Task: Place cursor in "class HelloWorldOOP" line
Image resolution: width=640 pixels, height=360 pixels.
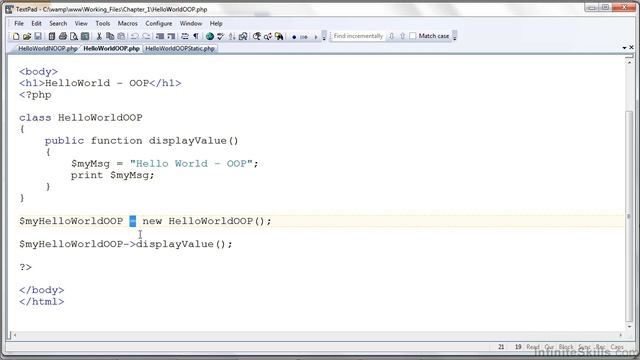Action: coord(80,118)
